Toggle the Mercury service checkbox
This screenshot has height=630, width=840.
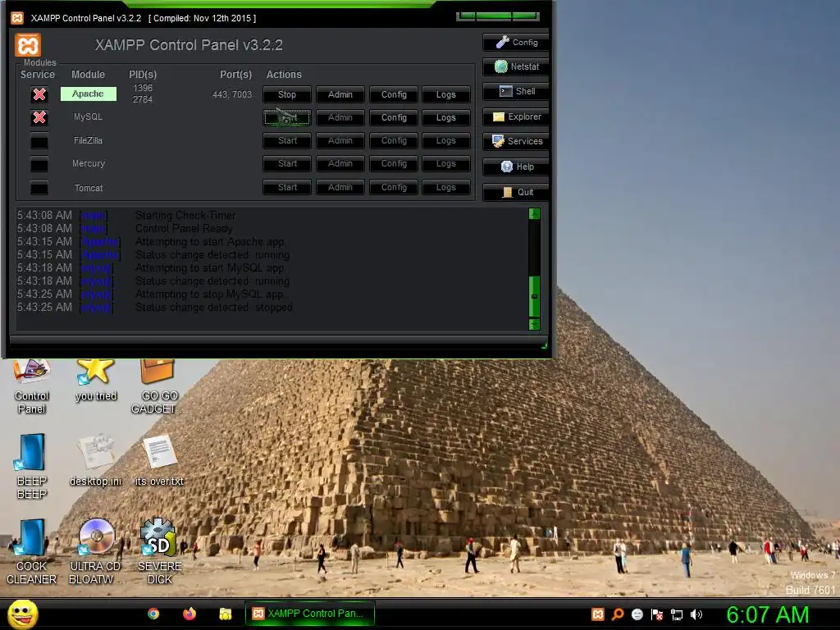[39, 164]
